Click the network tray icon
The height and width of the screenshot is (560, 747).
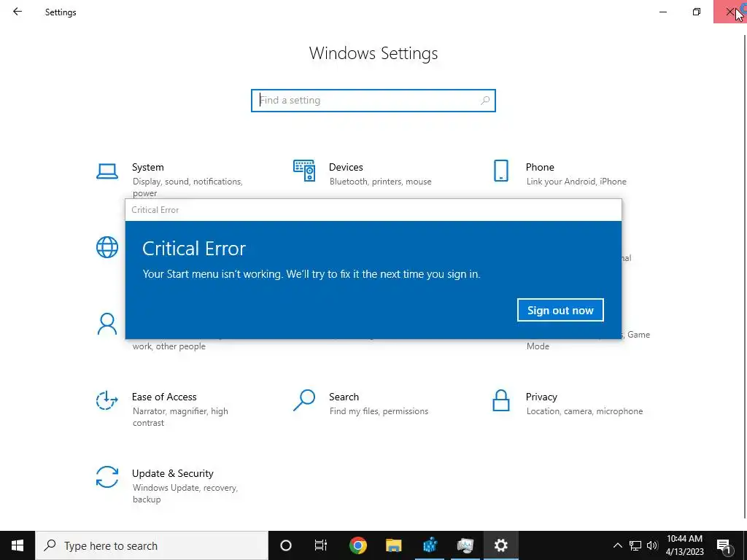(x=635, y=545)
